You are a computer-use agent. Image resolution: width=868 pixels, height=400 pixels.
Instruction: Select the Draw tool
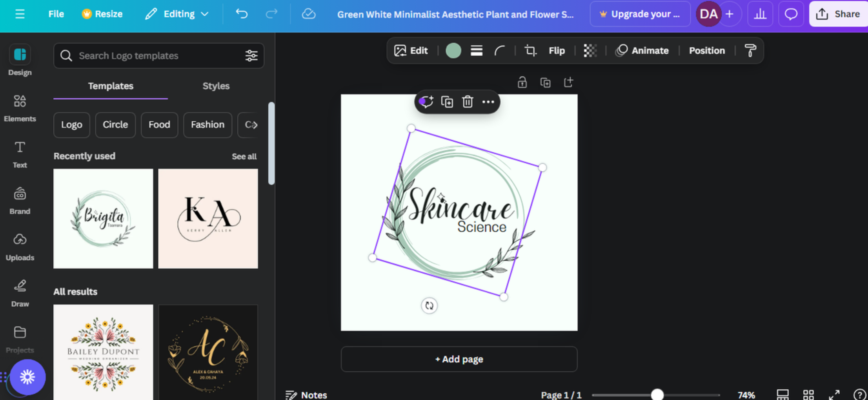point(20,291)
